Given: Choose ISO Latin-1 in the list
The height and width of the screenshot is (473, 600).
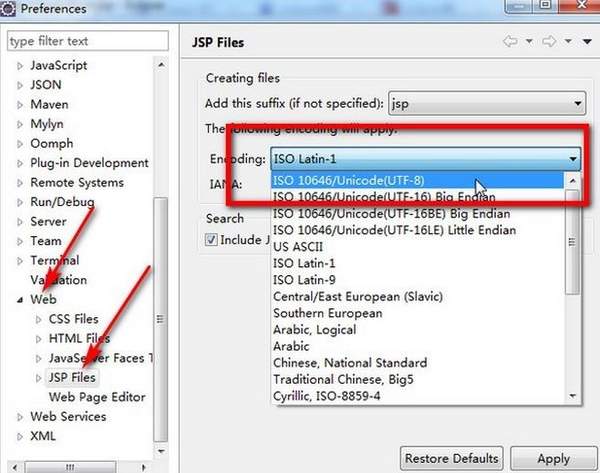Looking at the screenshot, I should 304,263.
